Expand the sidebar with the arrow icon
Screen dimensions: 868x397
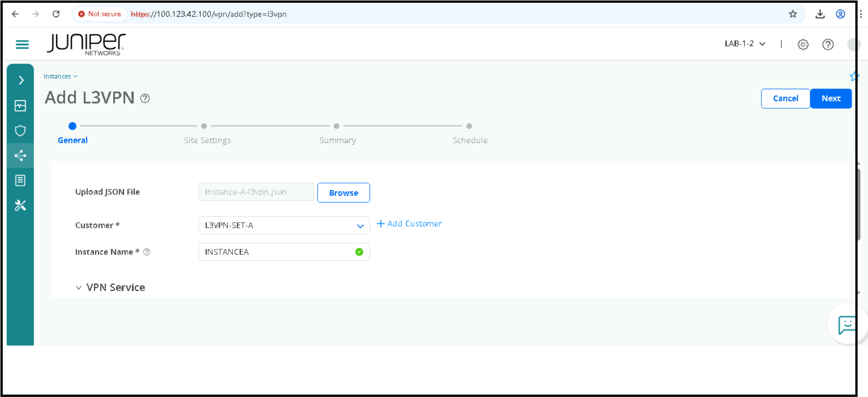pyautogui.click(x=21, y=80)
